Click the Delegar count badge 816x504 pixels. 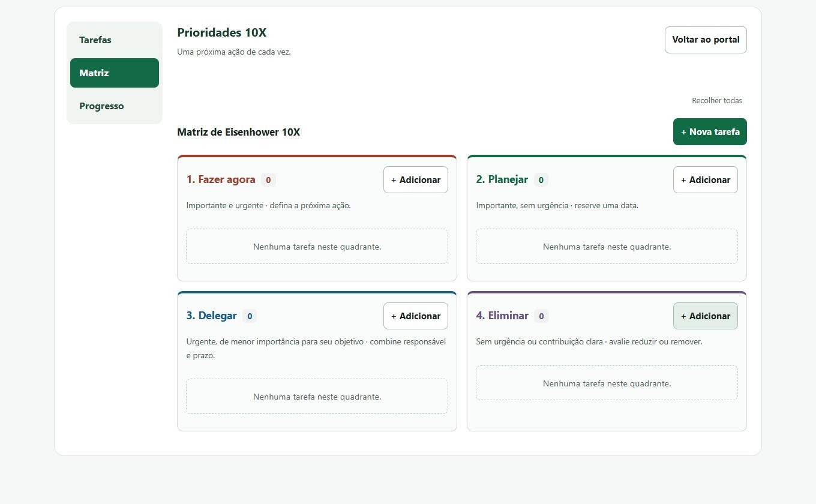[250, 316]
